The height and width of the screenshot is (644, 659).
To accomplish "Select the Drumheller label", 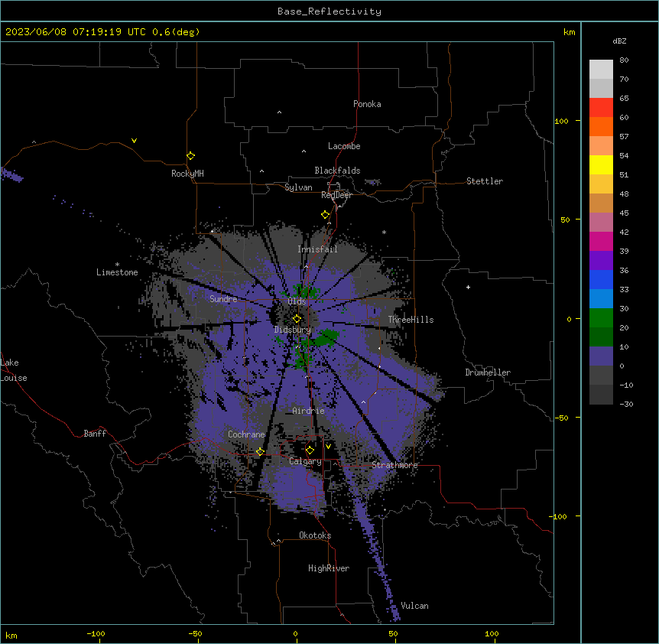I will [x=488, y=372].
